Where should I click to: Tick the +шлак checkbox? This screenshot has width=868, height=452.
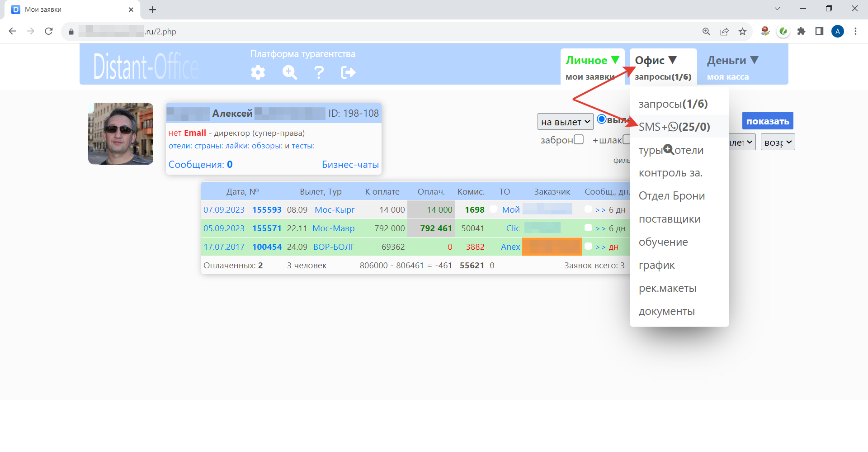(x=627, y=139)
